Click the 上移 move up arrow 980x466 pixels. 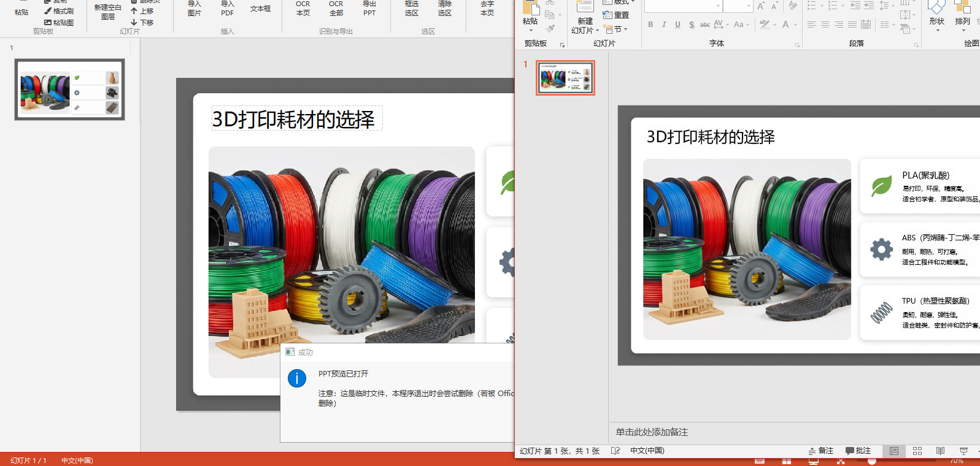tap(142, 11)
